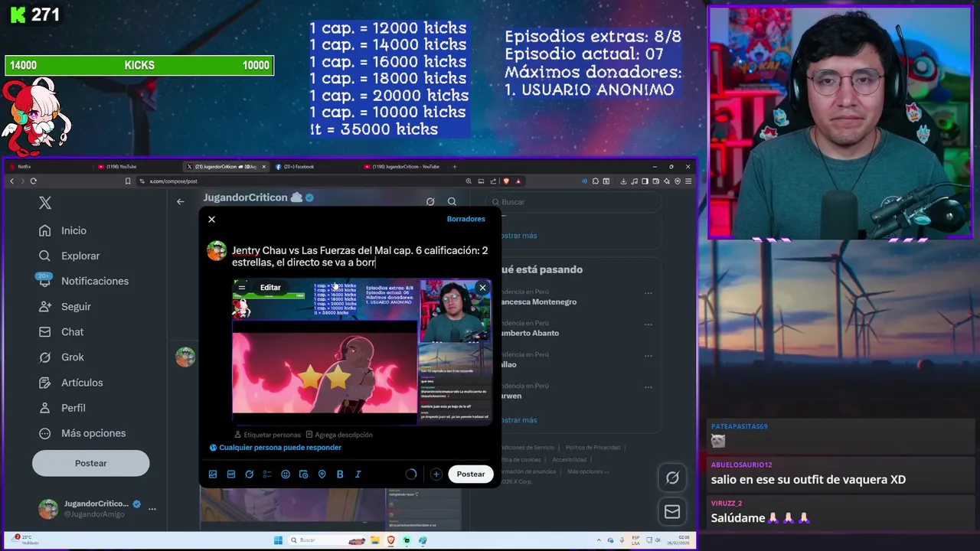Click the post text Jentry Chau vs Las Fuerzas
The width and height of the screenshot is (980, 551).
click(x=360, y=256)
